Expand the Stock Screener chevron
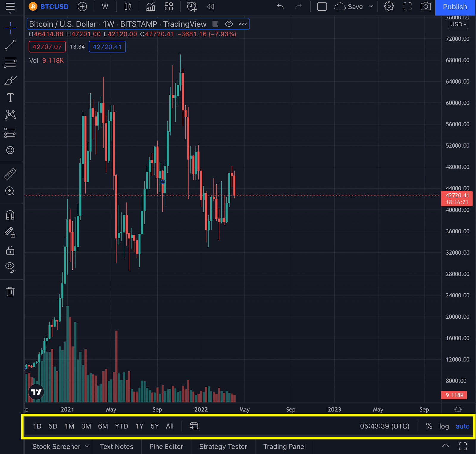The width and height of the screenshot is (476, 454). click(88, 447)
